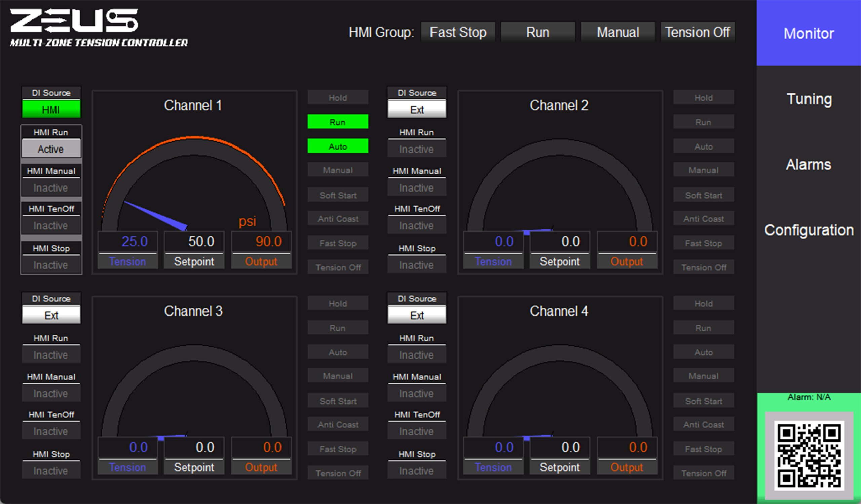Select Channel 2 Setpoint value field
This screenshot has height=504, width=861.
point(560,242)
